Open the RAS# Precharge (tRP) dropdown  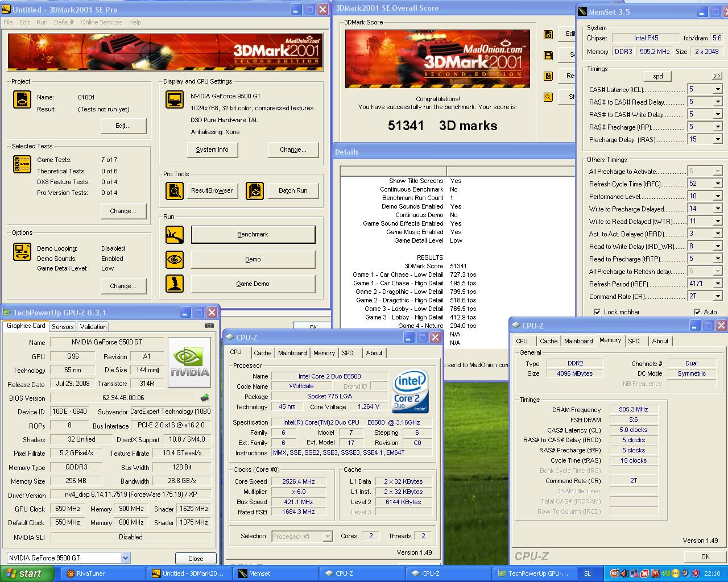[x=718, y=127]
